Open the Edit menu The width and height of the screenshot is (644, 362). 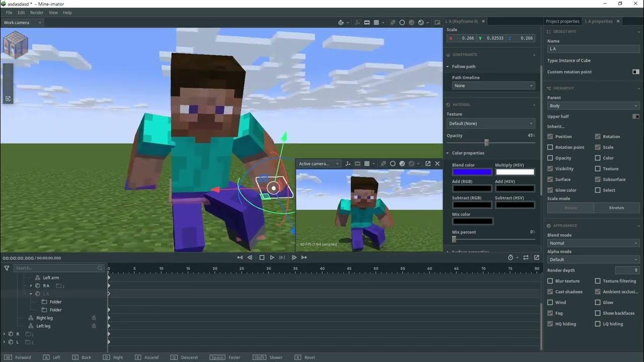(x=21, y=13)
